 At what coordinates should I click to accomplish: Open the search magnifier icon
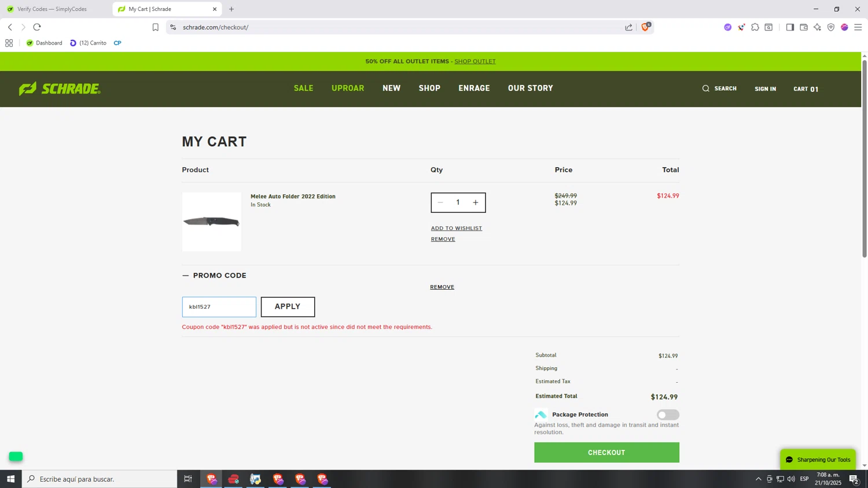point(705,88)
